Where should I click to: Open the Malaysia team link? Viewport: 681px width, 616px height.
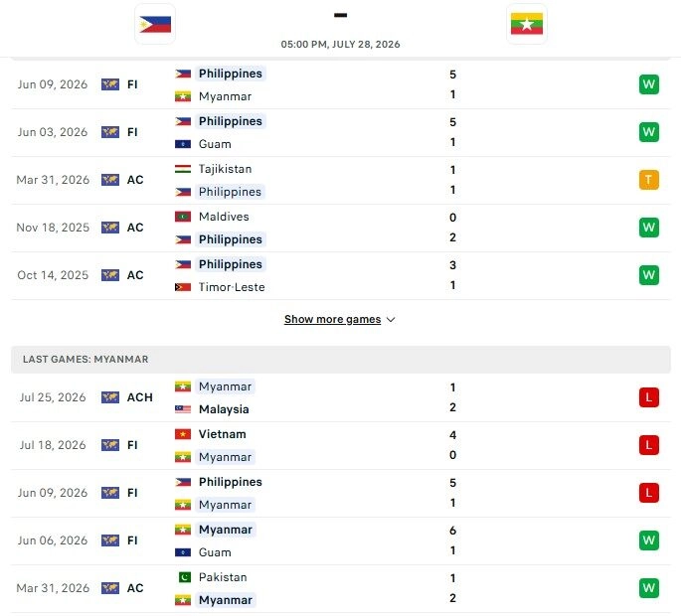[x=224, y=409]
